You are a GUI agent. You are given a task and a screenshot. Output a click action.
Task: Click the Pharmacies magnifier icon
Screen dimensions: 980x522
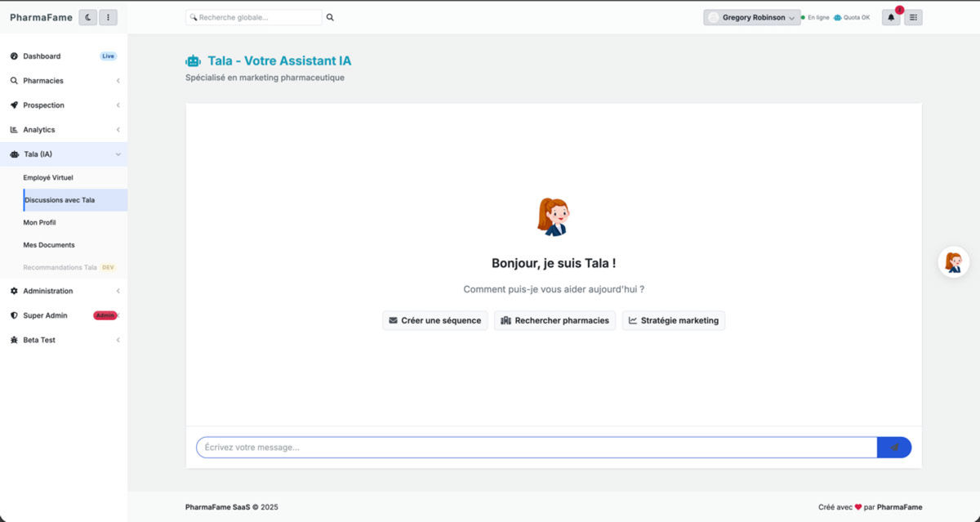point(14,80)
